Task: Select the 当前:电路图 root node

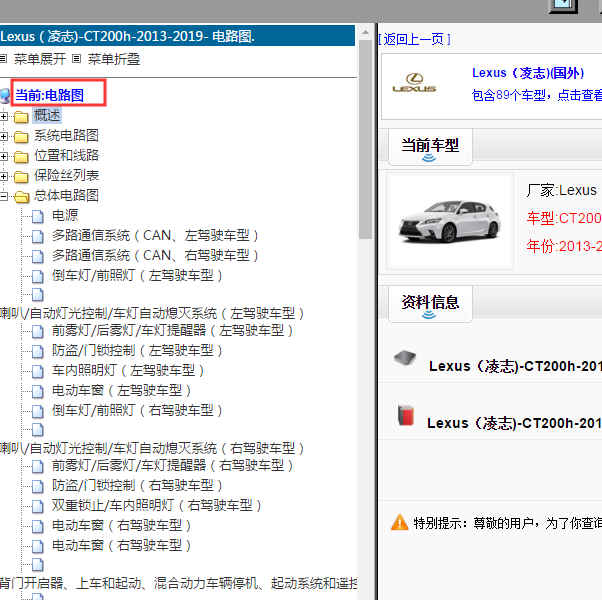Action: [49, 95]
